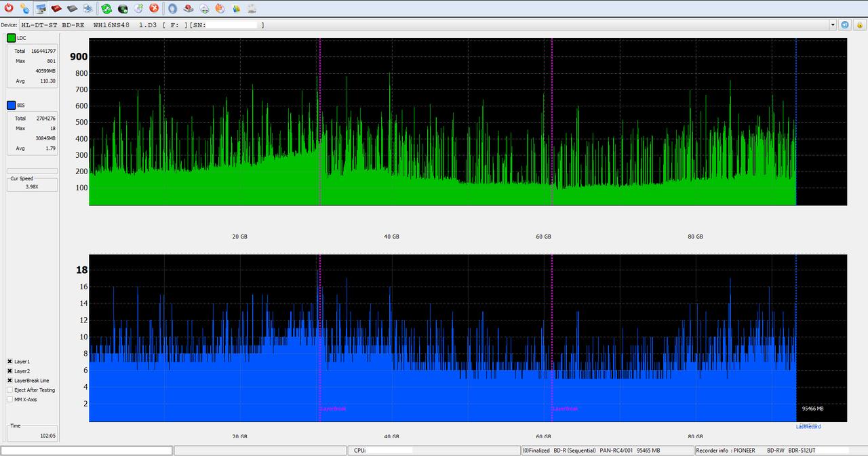Click the BIS Total value 2704276
Viewport: 868px width, 456px height.
(x=46, y=119)
